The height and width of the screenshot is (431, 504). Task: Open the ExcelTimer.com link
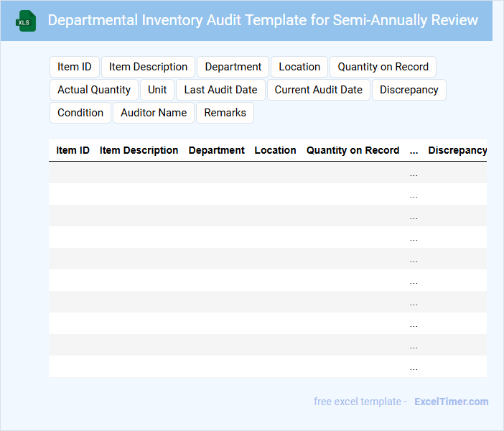pyautogui.click(x=451, y=402)
